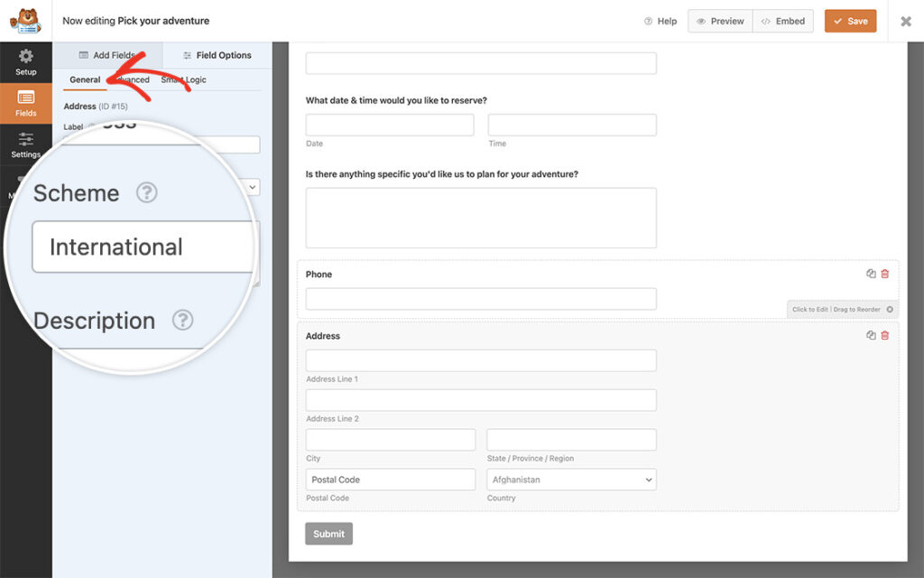Open the dropdown beneath the Label field
The height and width of the screenshot is (578, 924).
point(251,187)
